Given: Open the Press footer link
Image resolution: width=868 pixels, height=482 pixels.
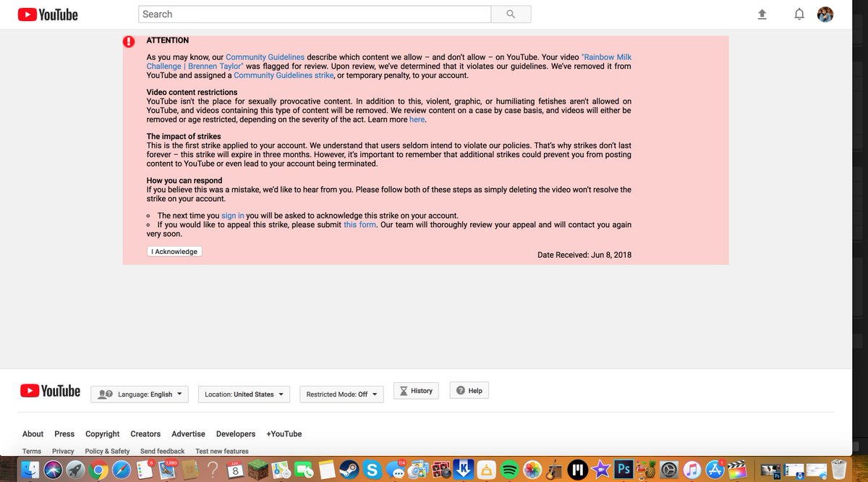Looking at the screenshot, I should coord(64,434).
